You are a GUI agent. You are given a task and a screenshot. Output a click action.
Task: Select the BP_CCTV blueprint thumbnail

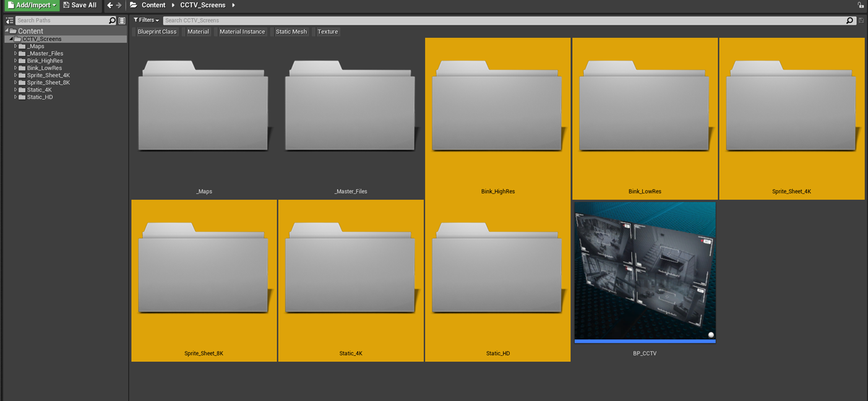pyautogui.click(x=645, y=272)
